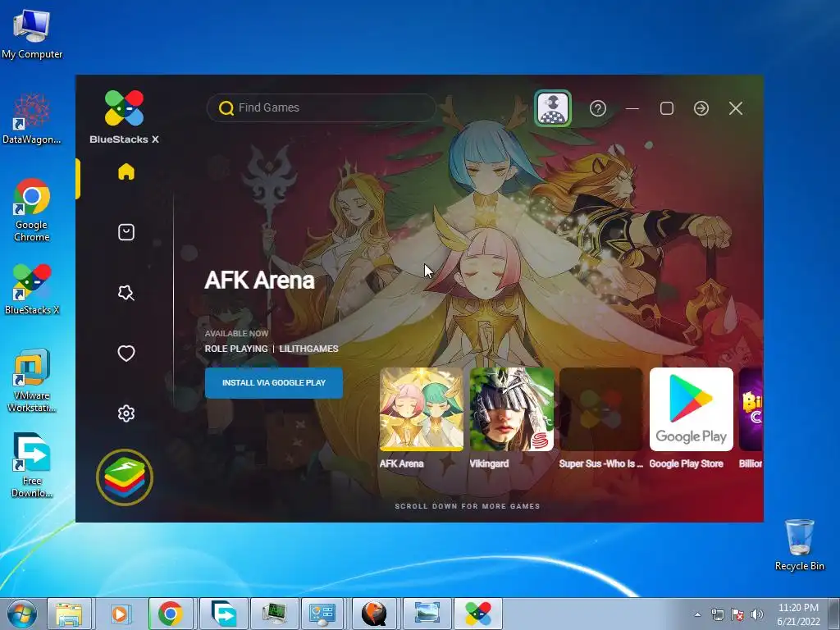
Task: Open Windows Explorer from taskbar
Action: [x=70, y=614]
